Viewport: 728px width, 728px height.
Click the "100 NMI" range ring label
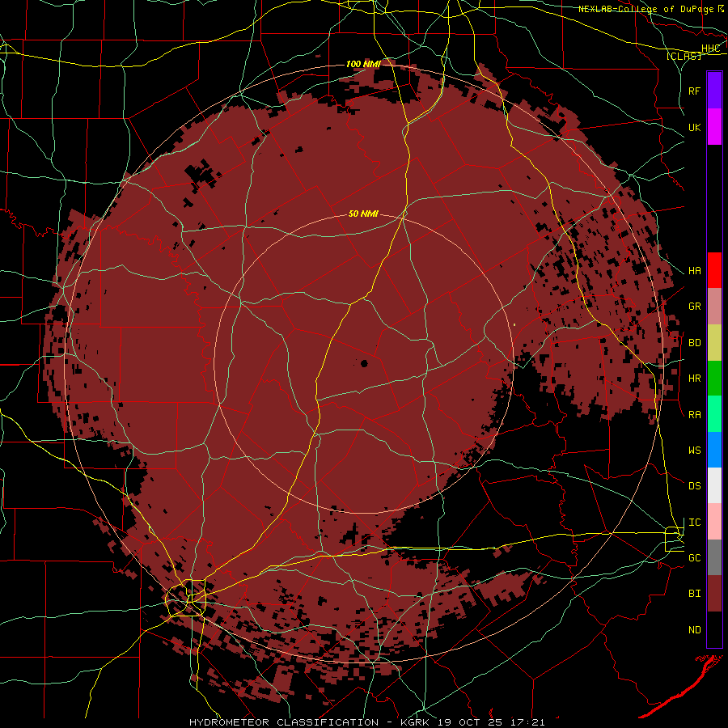pyautogui.click(x=363, y=64)
